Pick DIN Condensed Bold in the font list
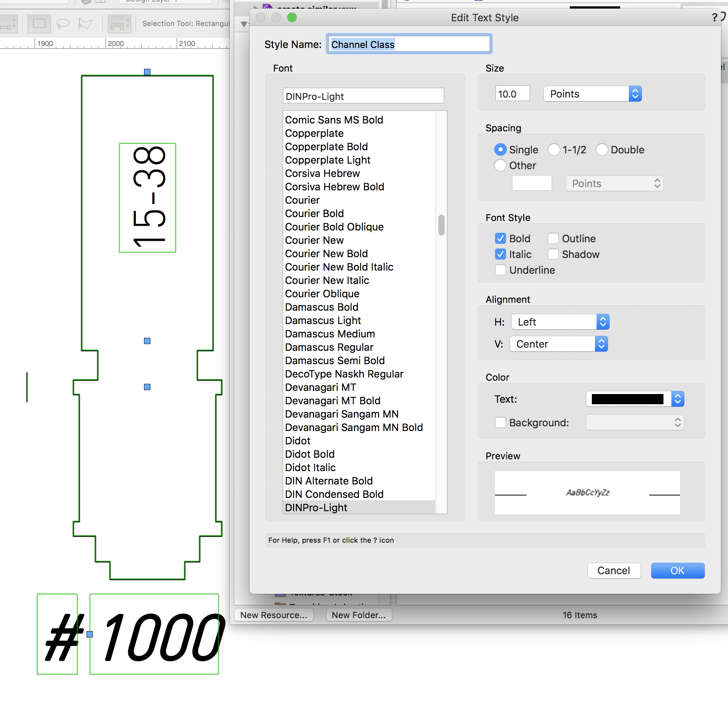Image resolution: width=728 pixels, height=711 pixels. [x=334, y=494]
